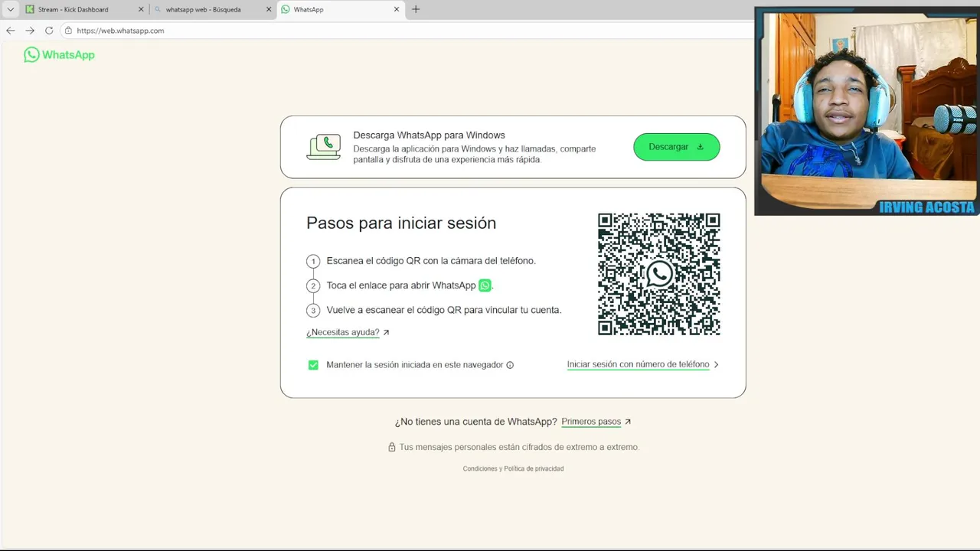
Task: View site info icon beside the URL
Action: [68, 31]
